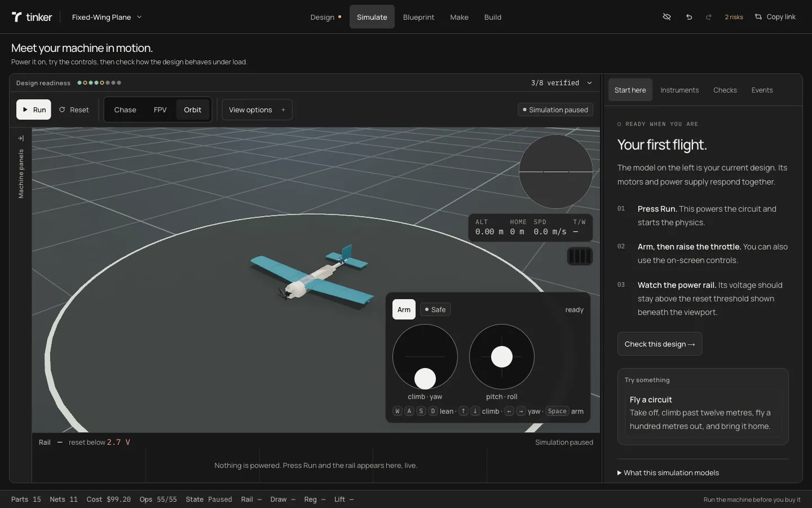This screenshot has height=508, width=812.
Task: Click the Design readiness dots
Action: [x=99, y=83]
